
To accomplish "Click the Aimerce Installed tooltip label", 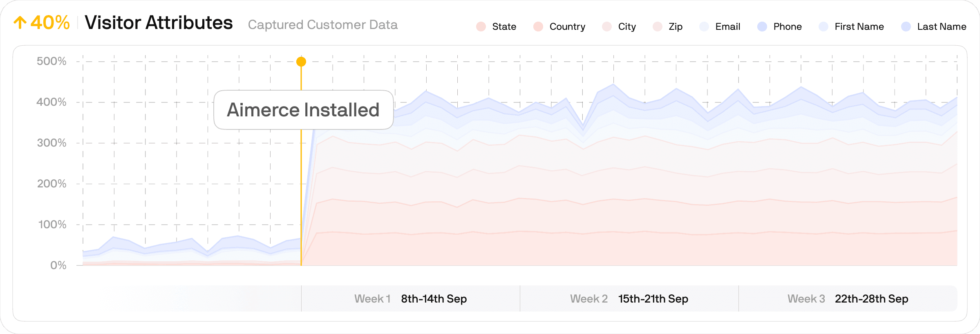I will 303,110.
